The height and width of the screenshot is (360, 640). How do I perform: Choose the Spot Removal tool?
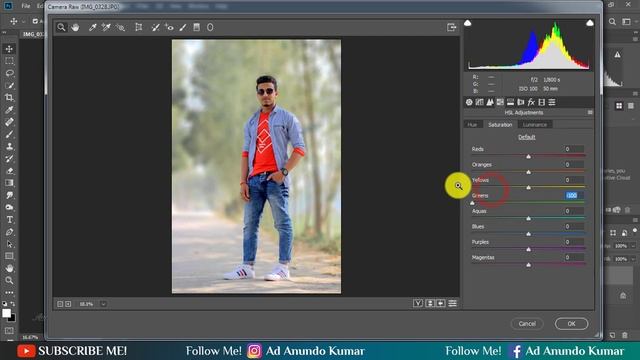(156, 27)
